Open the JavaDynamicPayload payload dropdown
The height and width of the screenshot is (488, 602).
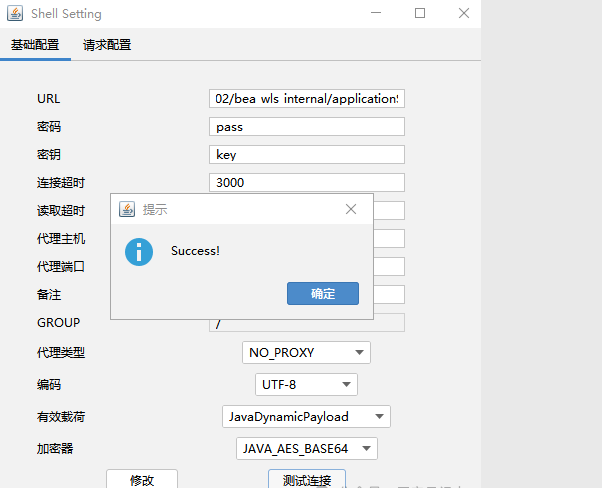click(306, 417)
